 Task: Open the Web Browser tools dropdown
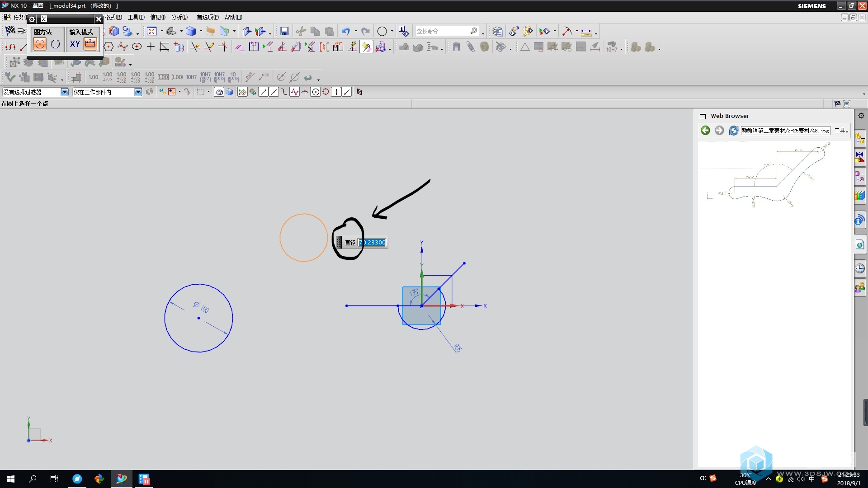click(x=841, y=131)
